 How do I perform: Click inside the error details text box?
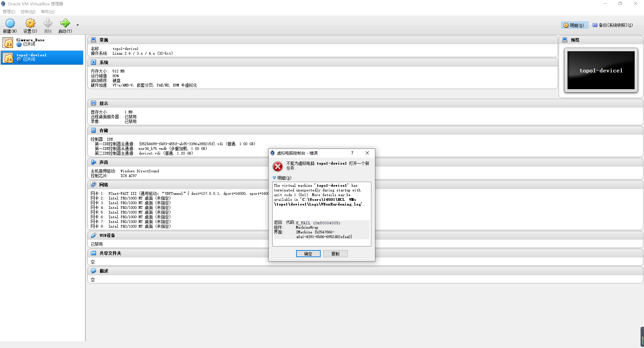322,214
